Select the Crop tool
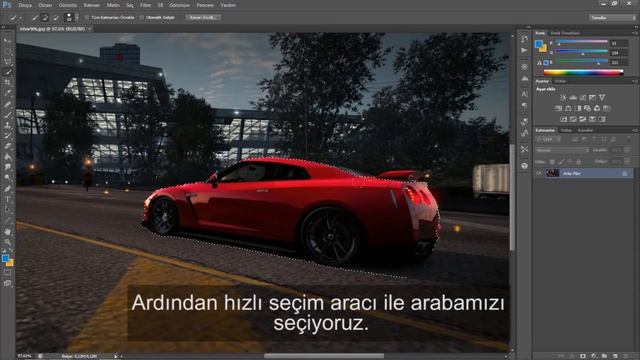The height and width of the screenshot is (360, 640). tap(7, 83)
